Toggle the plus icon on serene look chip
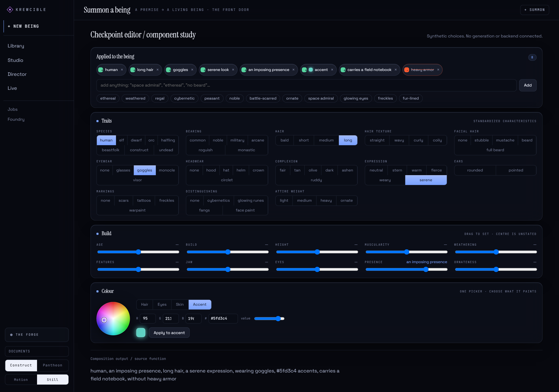The height and width of the screenshot is (392, 559). point(203,70)
